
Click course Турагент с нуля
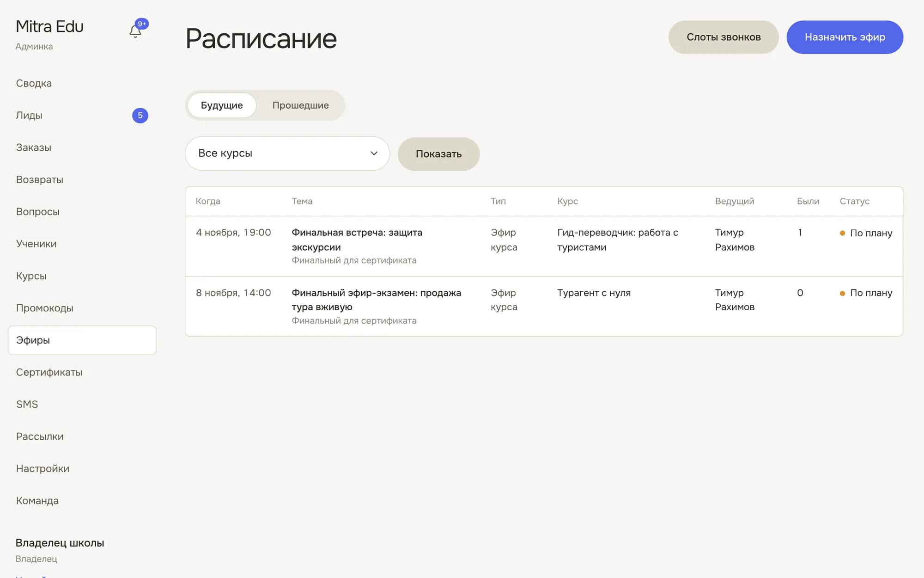(594, 293)
